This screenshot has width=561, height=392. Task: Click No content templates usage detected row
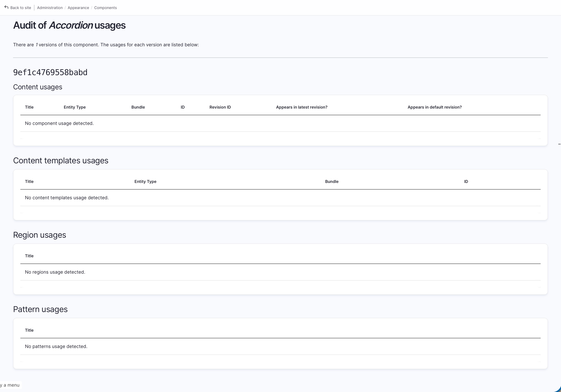pos(280,198)
